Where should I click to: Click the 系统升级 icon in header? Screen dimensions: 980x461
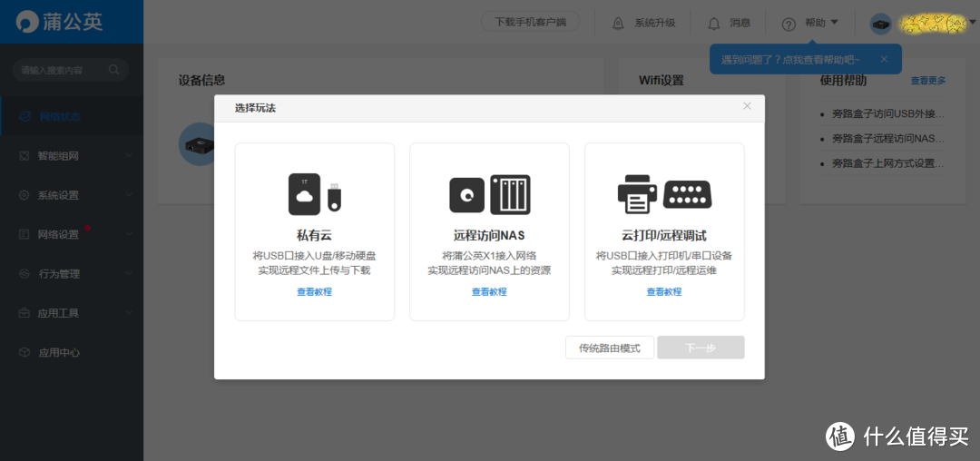point(618,23)
